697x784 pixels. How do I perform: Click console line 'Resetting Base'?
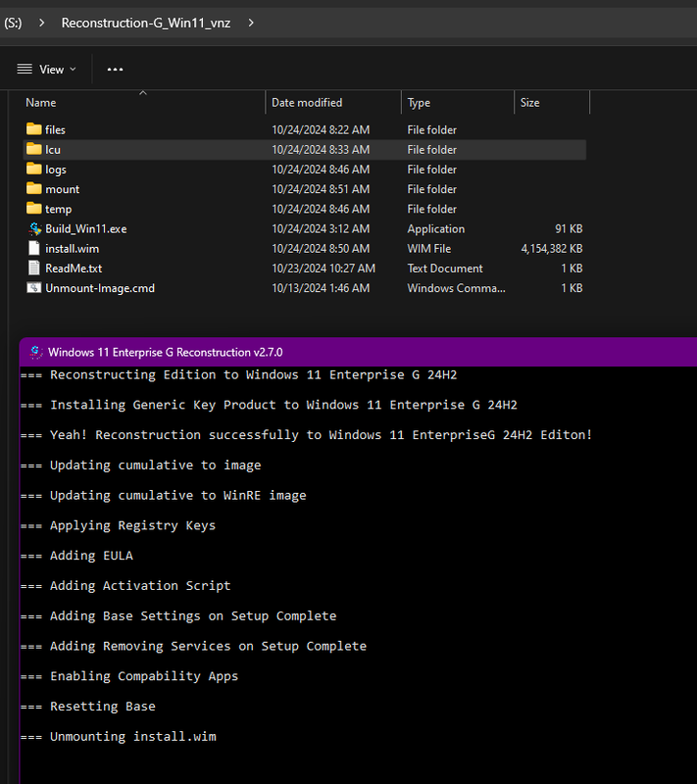coord(103,707)
